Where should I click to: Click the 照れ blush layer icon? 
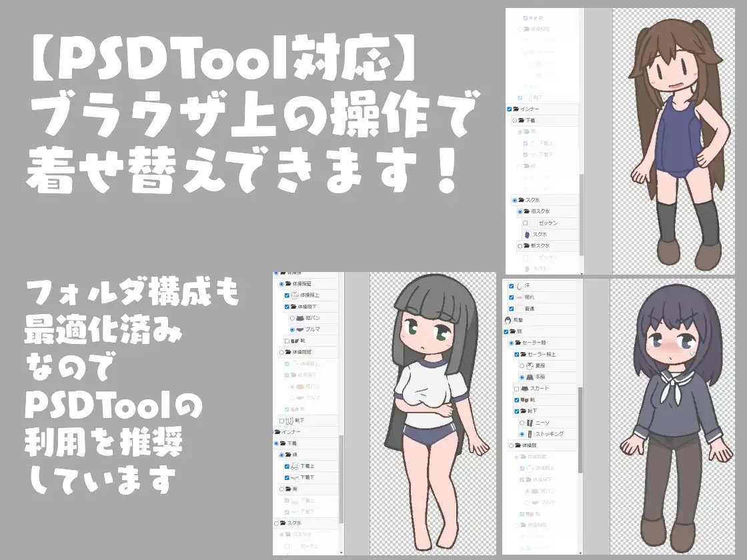point(520,297)
